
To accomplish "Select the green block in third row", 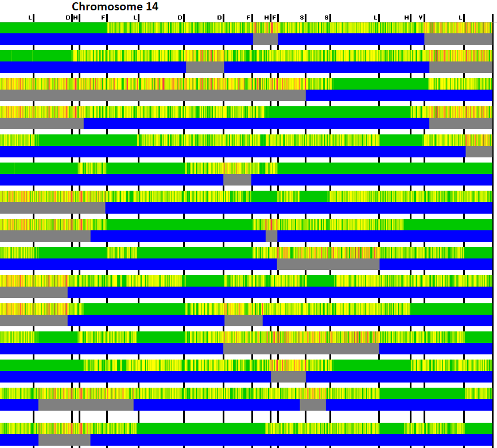I will pyautogui.click(x=380, y=84).
